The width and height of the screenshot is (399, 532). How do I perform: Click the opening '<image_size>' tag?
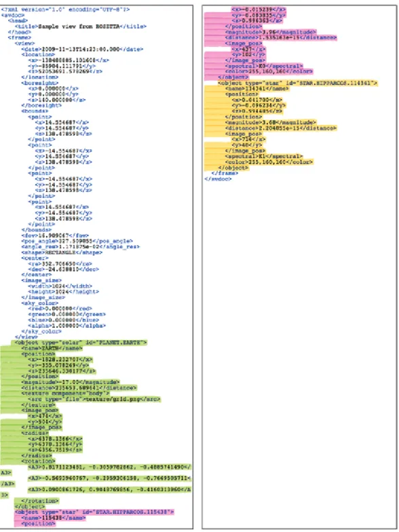coord(41,280)
